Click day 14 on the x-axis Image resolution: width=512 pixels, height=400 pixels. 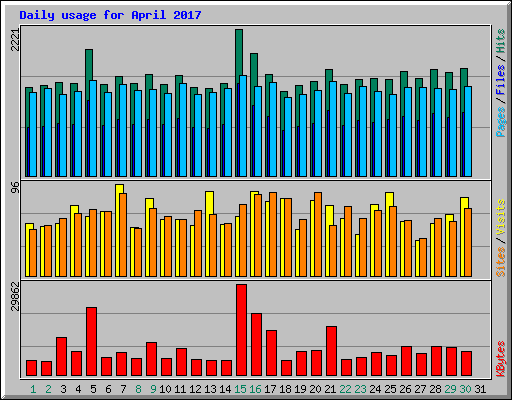tap(225, 389)
